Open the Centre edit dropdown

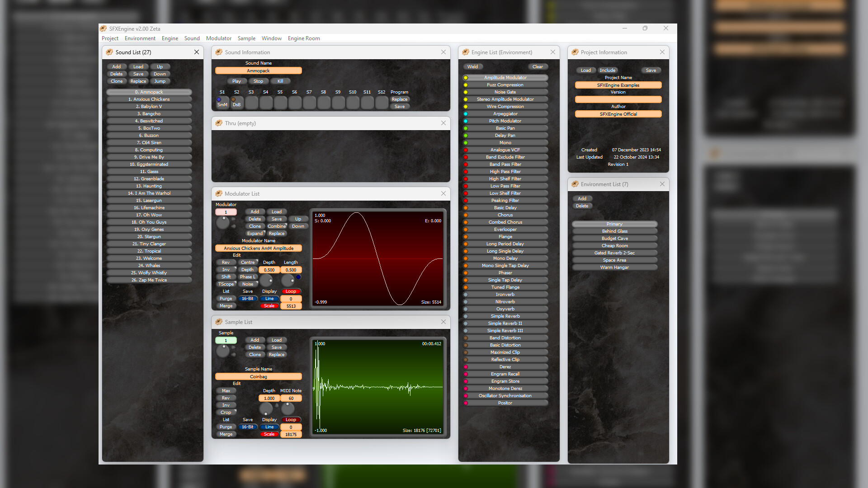[x=249, y=262]
